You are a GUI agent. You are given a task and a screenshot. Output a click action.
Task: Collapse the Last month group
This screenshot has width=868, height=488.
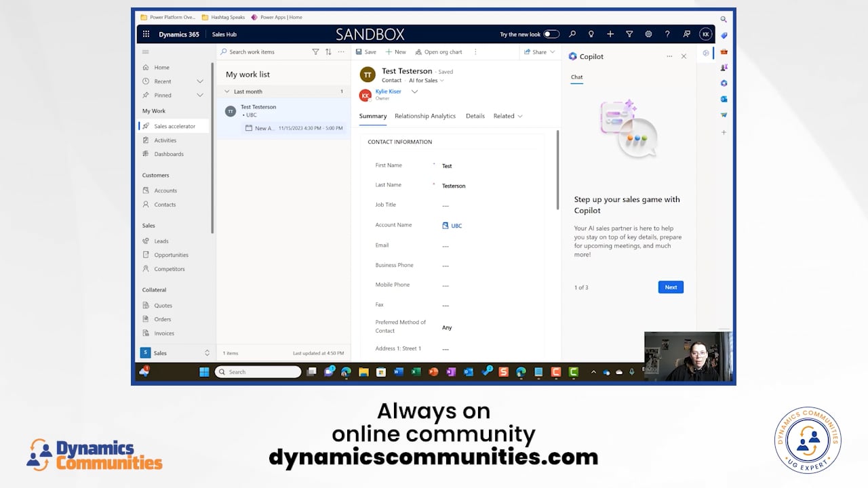click(x=227, y=91)
